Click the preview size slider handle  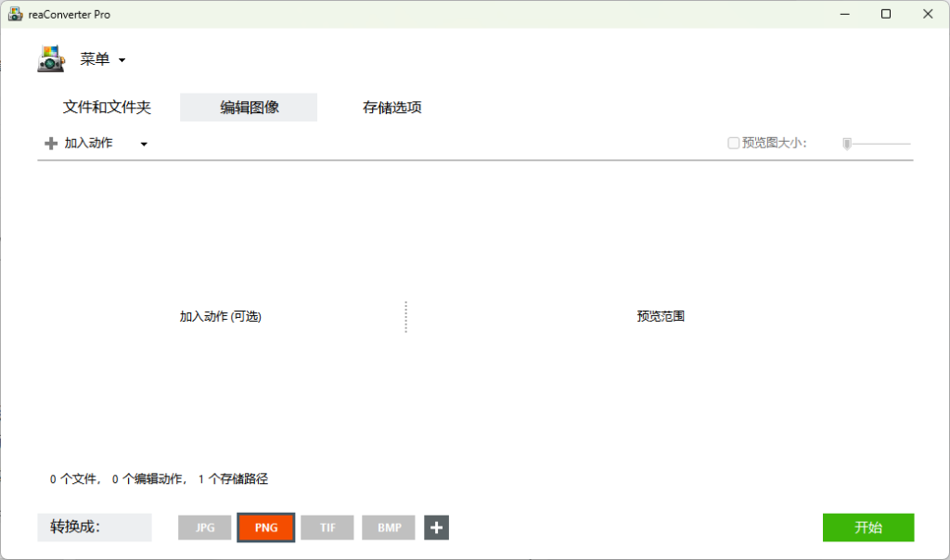[847, 144]
